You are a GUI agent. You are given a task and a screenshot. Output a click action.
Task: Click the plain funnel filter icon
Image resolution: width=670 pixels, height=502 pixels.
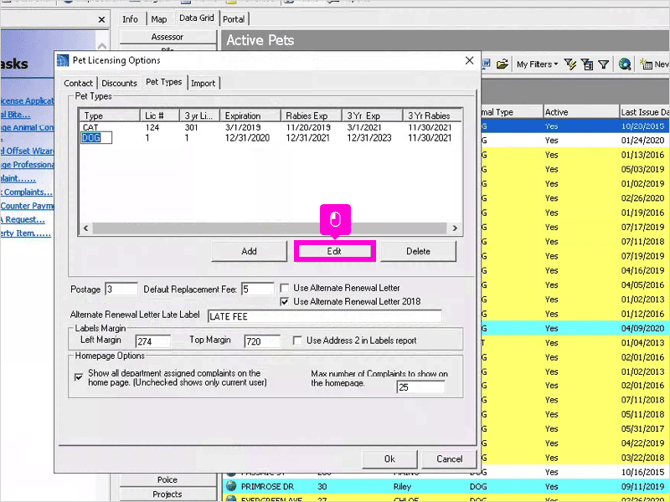point(603,65)
